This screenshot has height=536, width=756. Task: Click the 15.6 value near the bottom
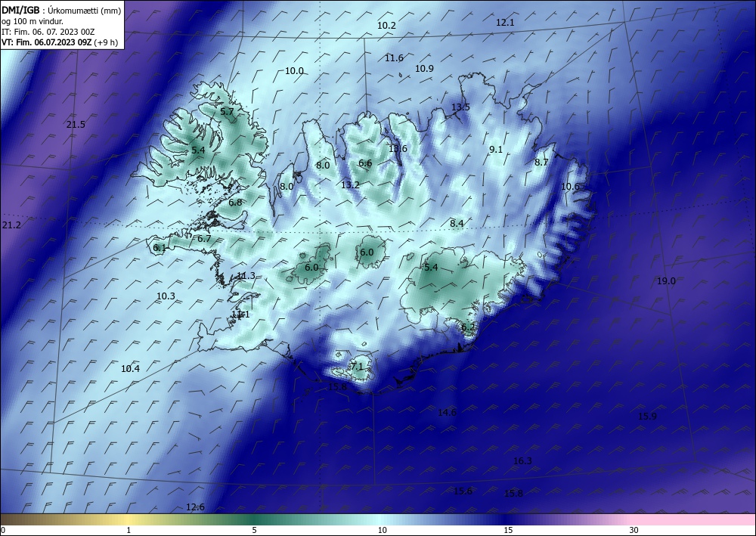click(x=463, y=491)
